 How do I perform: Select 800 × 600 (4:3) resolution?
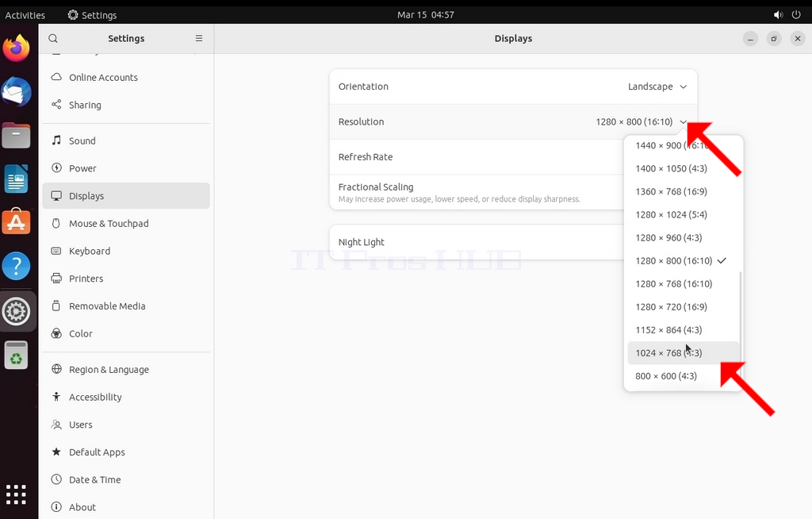click(684, 376)
